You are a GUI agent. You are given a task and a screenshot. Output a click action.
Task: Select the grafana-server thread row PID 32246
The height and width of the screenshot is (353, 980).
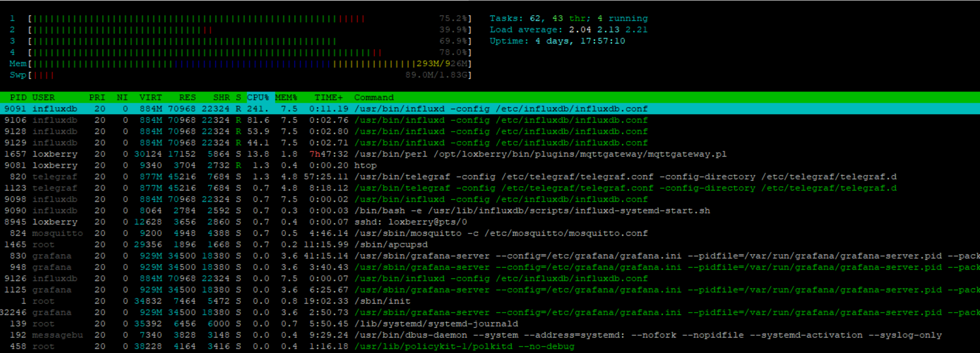click(490, 312)
